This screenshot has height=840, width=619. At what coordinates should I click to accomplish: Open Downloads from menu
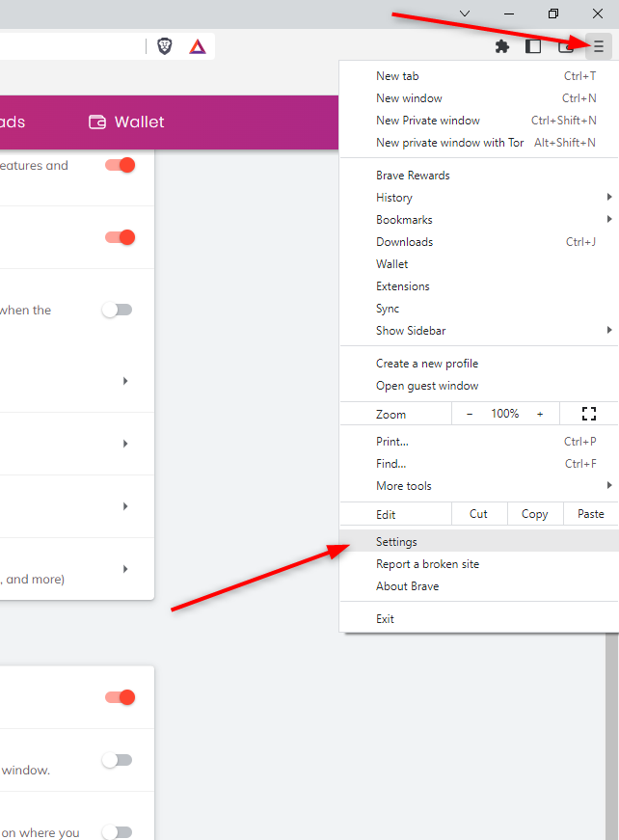[478, 242]
